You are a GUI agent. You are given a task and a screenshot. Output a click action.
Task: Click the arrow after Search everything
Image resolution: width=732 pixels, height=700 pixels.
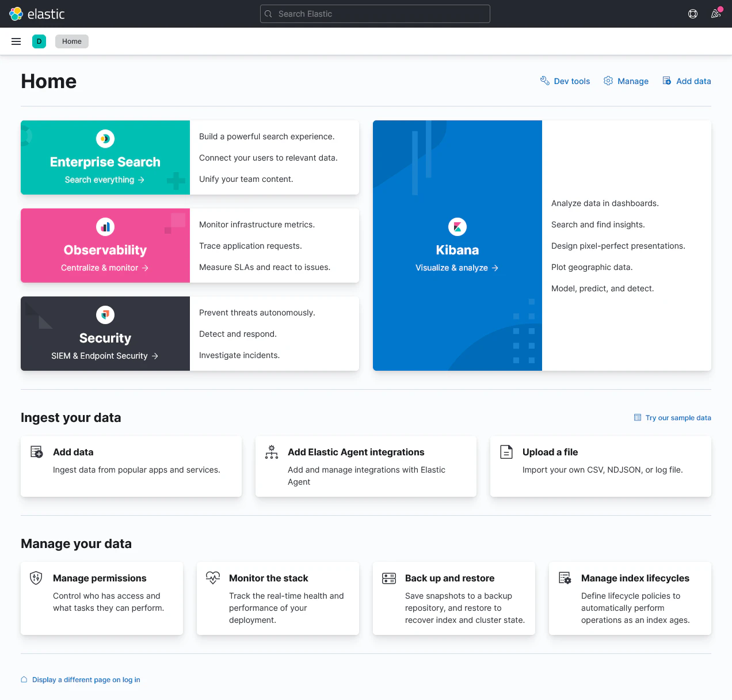pyautogui.click(x=141, y=180)
